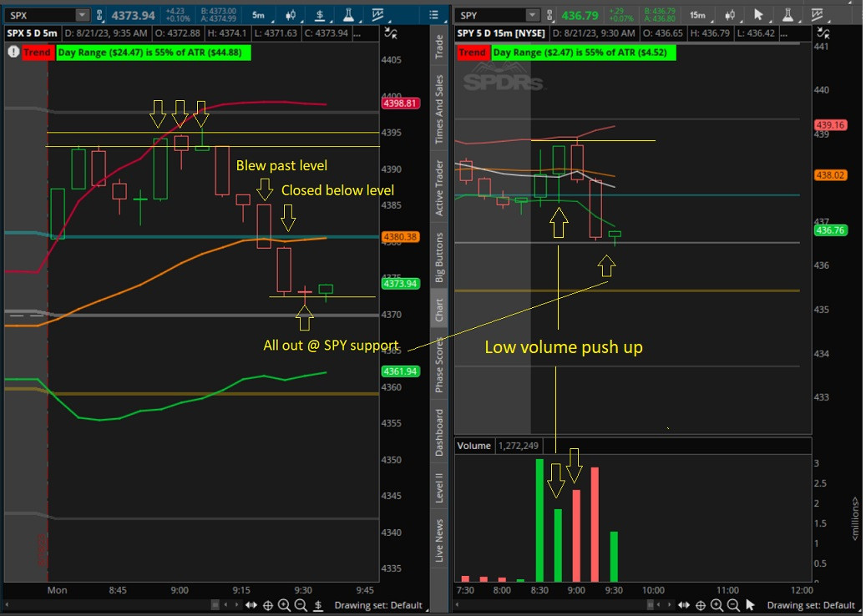Viewport: 866px width, 616px height.
Task: Click the dollar-sign drawing icon in SPX toolbar
Action: [320, 15]
